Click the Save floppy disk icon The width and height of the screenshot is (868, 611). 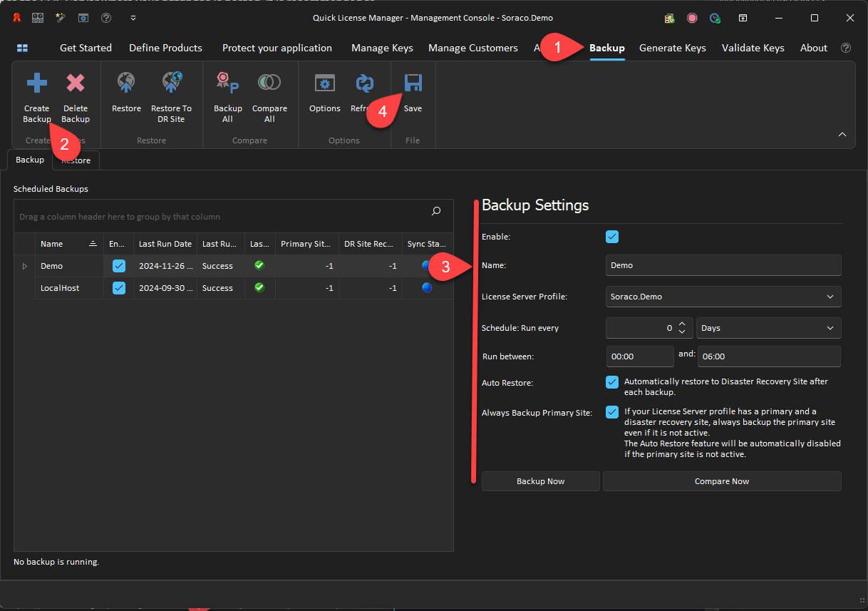pyautogui.click(x=413, y=84)
